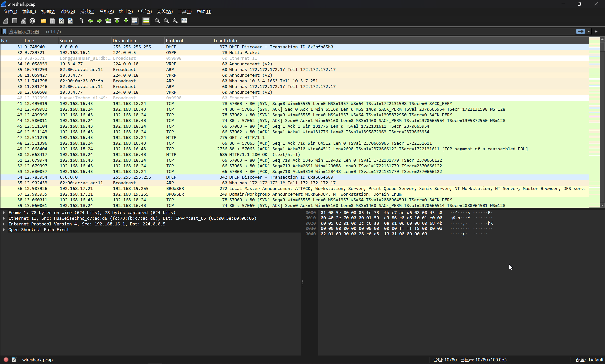
Task: Open capture options gear icon
Action: pyautogui.click(x=32, y=21)
